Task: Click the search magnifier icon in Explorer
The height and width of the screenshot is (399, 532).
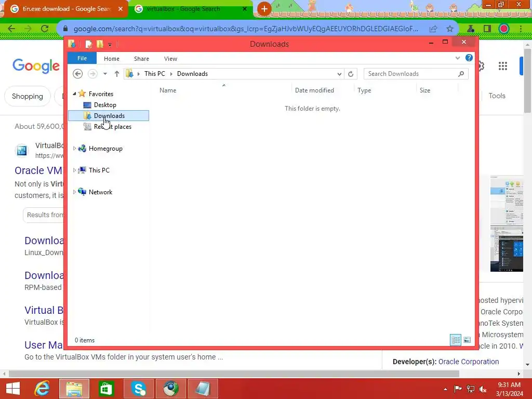Action: 461,74
